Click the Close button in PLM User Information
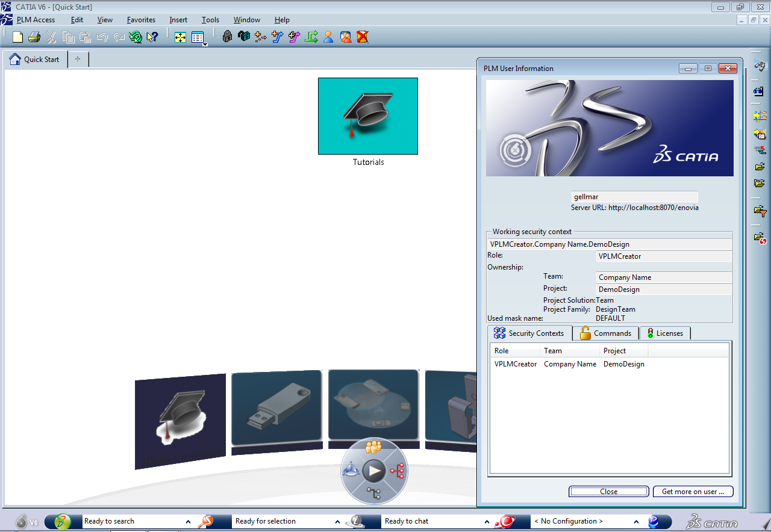771x532 pixels. click(608, 492)
